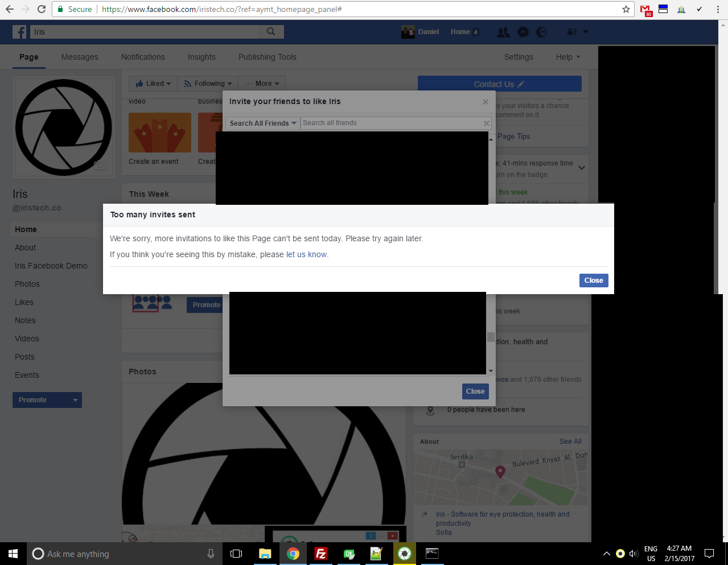Open Daniel's profile in top bar
This screenshot has width=728, height=565.
[x=420, y=32]
